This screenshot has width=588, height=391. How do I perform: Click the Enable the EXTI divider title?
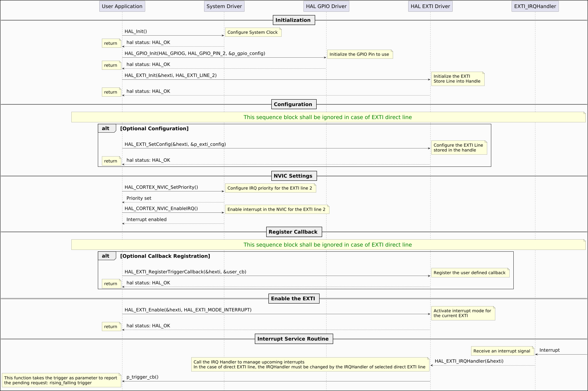293,299
